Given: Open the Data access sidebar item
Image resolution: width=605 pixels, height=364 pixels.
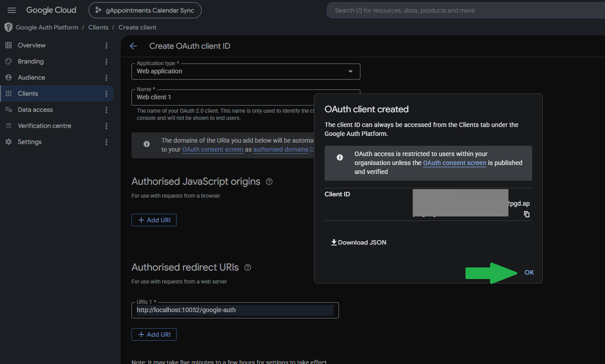Looking at the screenshot, I should [35, 110].
